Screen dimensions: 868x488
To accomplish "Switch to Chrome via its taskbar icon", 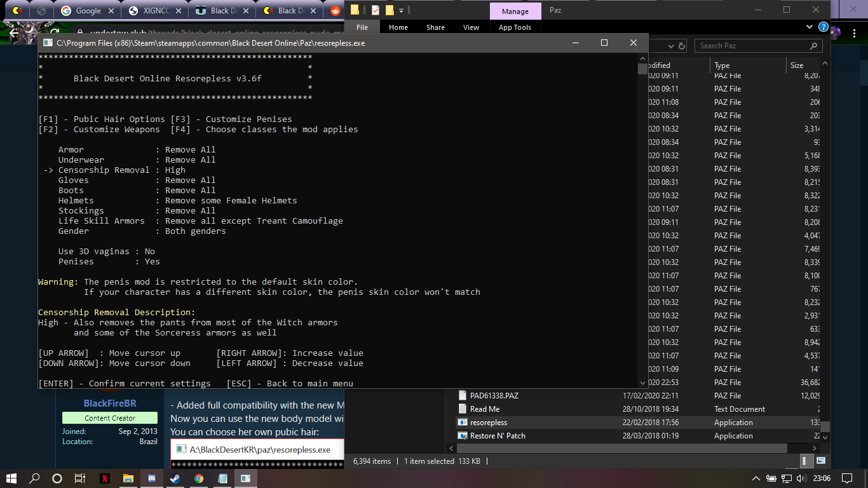I will tap(199, 478).
